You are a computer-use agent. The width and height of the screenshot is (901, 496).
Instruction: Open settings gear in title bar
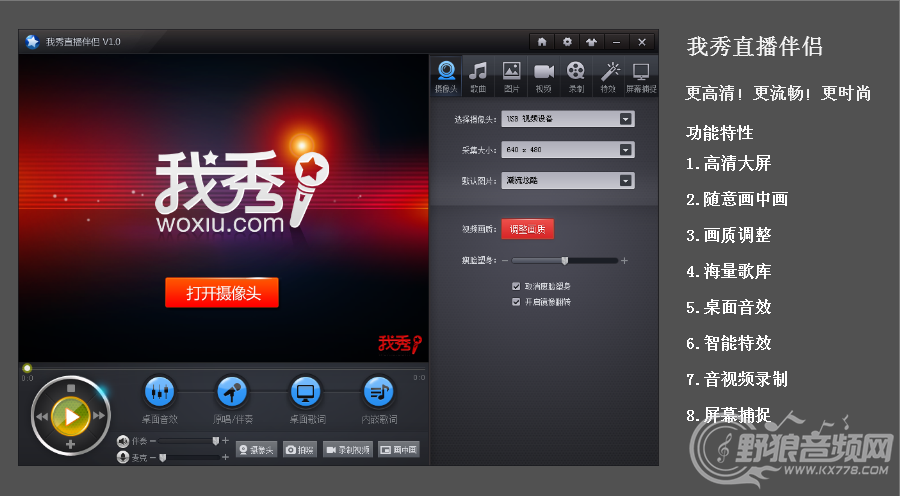tap(567, 42)
